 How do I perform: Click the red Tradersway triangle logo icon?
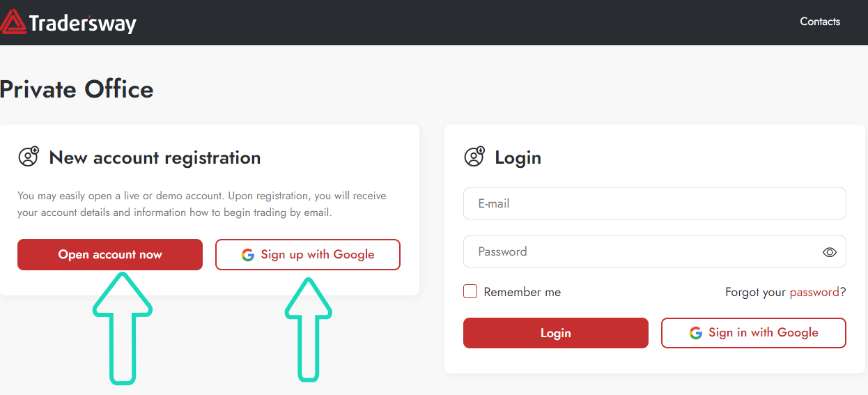coord(13,22)
